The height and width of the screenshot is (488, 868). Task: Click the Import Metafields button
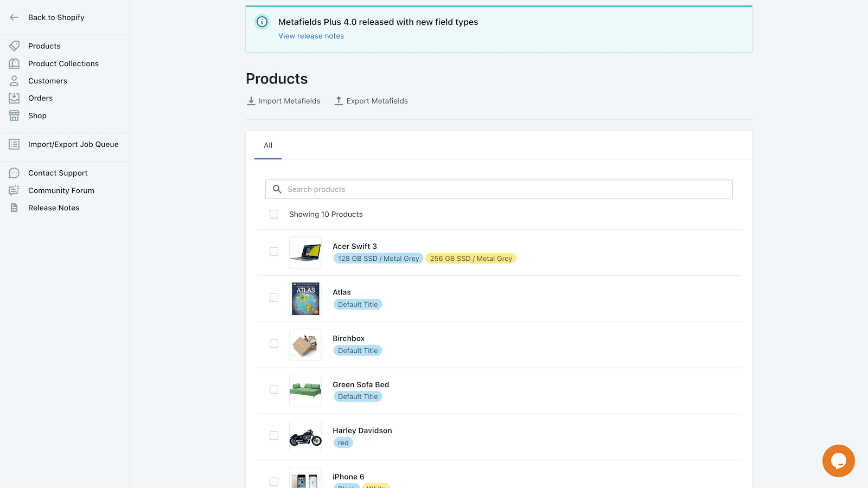point(284,101)
